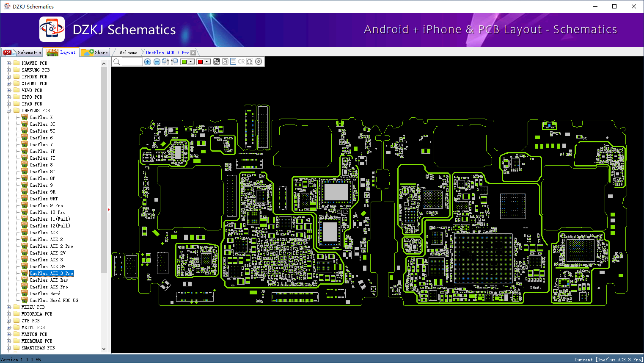The image size is (644, 363).
Task: Click the red arrow to collapse the tree panel
Action: coord(109,209)
